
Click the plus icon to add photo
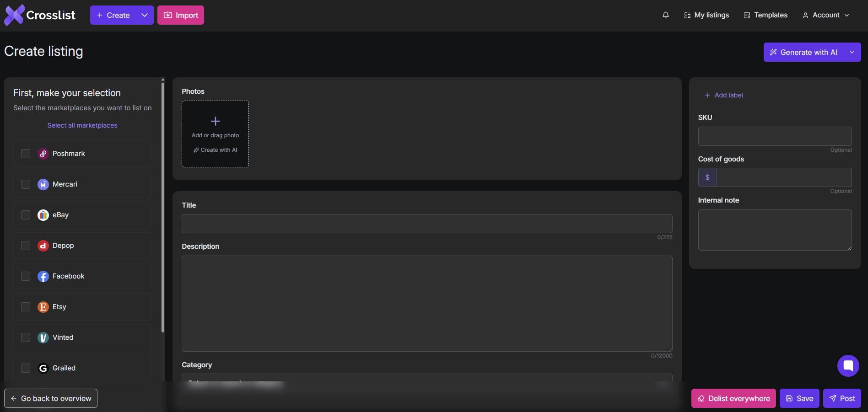pos(216,121)
